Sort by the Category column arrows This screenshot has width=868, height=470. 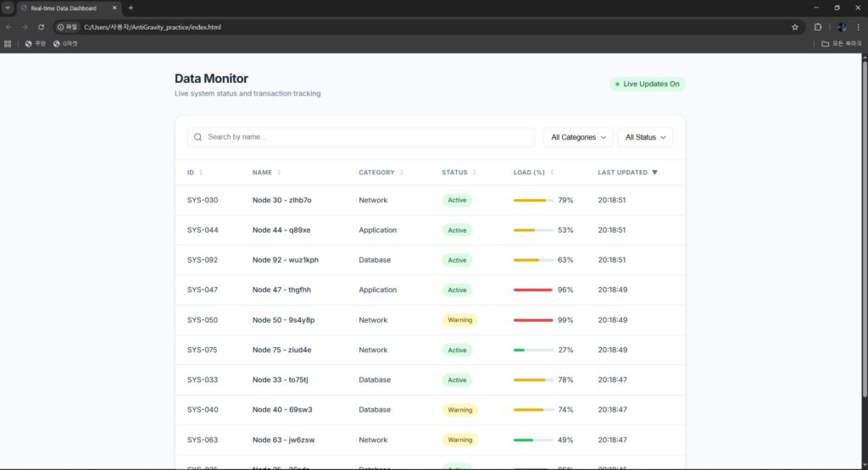(402, 173)
